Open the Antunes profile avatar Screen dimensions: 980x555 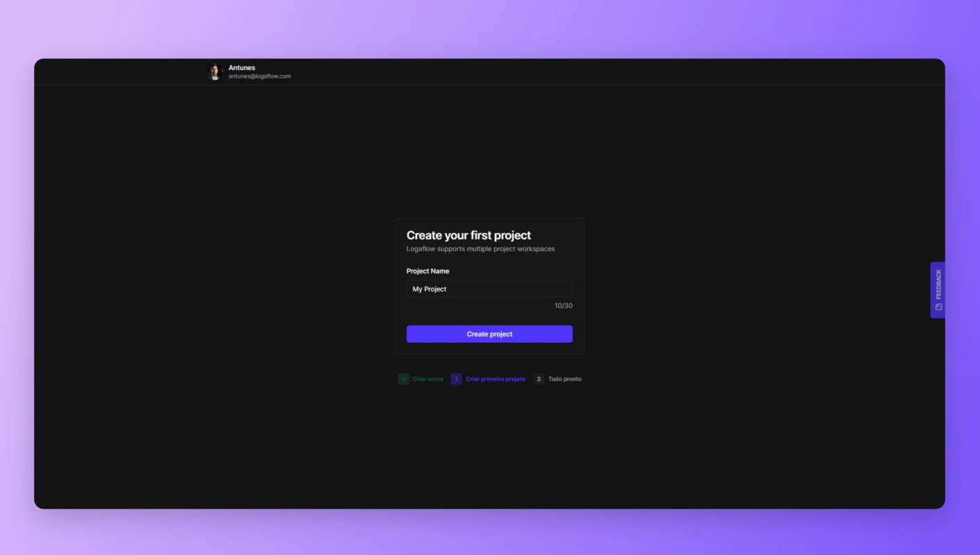point(214,71)
